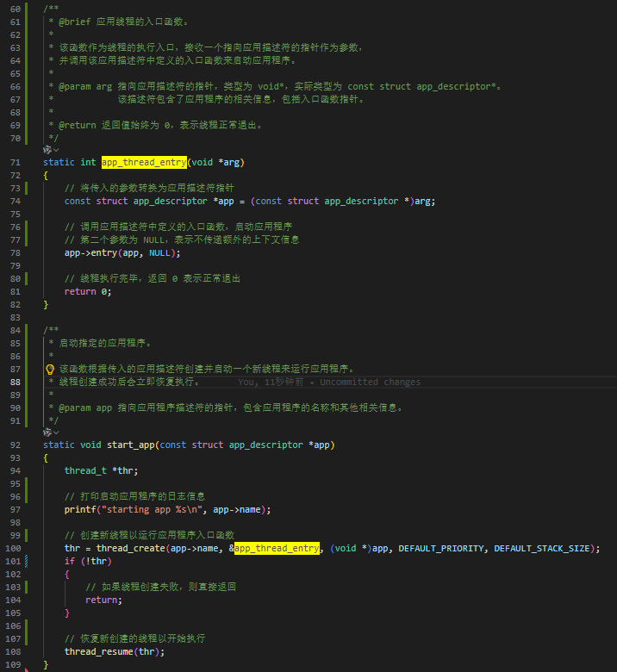Click 'app->name' inside the printf call

click(x=237, y=509)
